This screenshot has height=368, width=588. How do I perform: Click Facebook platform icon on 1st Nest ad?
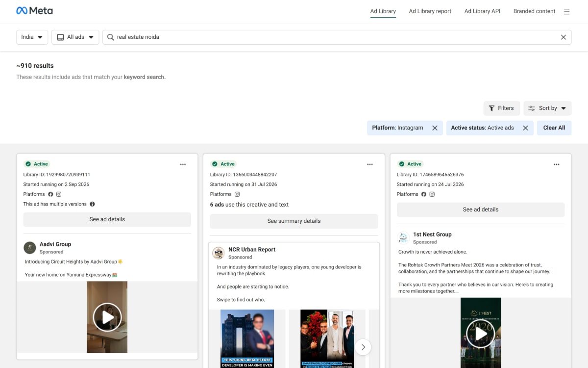coord(424,194)
